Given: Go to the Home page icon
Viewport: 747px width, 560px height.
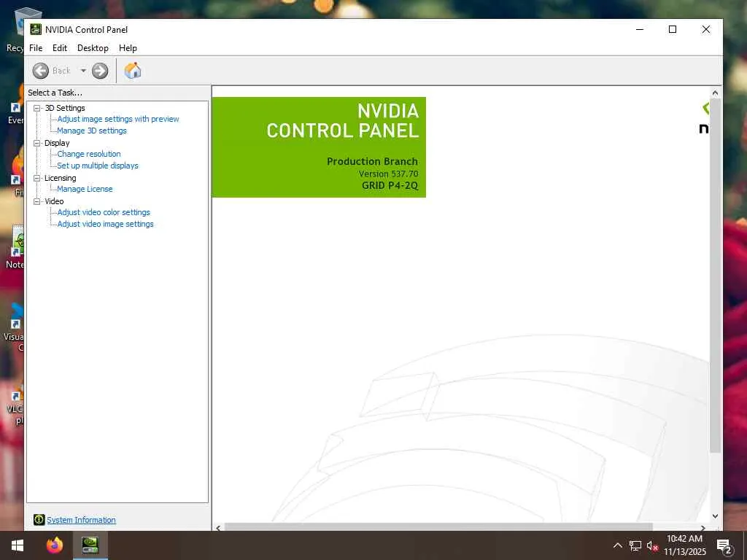Looking at the screenshot, I should pos(133,71).
